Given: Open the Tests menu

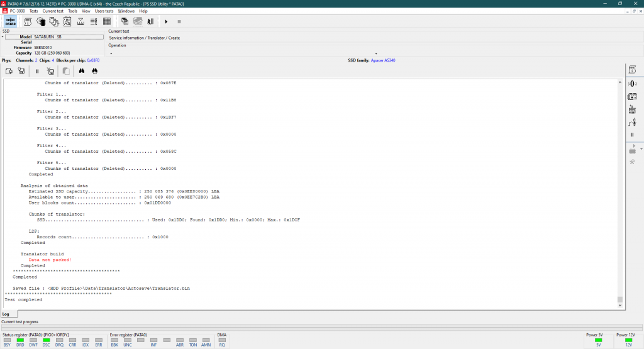Looking at the screenshot, I should 33,11.
